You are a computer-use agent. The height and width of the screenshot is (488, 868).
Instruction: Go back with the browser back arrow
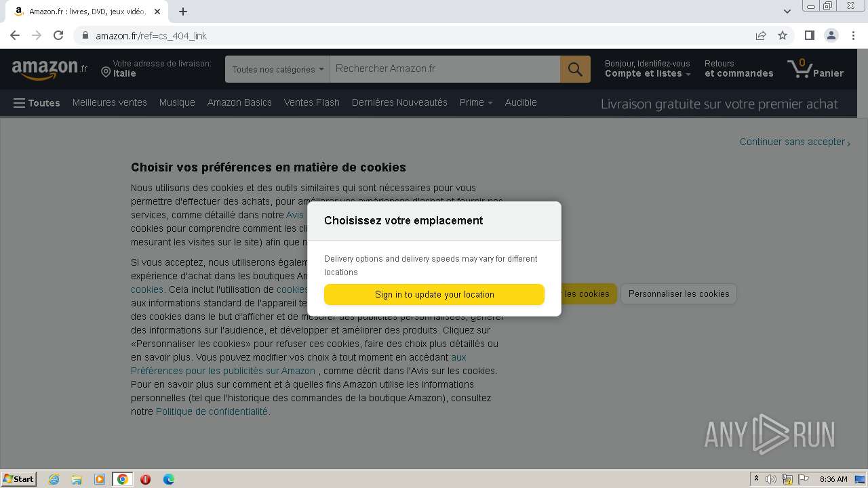tap(15, 35)
